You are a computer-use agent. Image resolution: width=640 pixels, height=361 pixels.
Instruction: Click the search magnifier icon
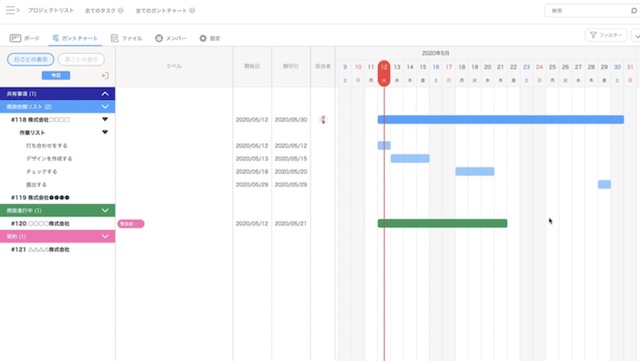point(634,11)
